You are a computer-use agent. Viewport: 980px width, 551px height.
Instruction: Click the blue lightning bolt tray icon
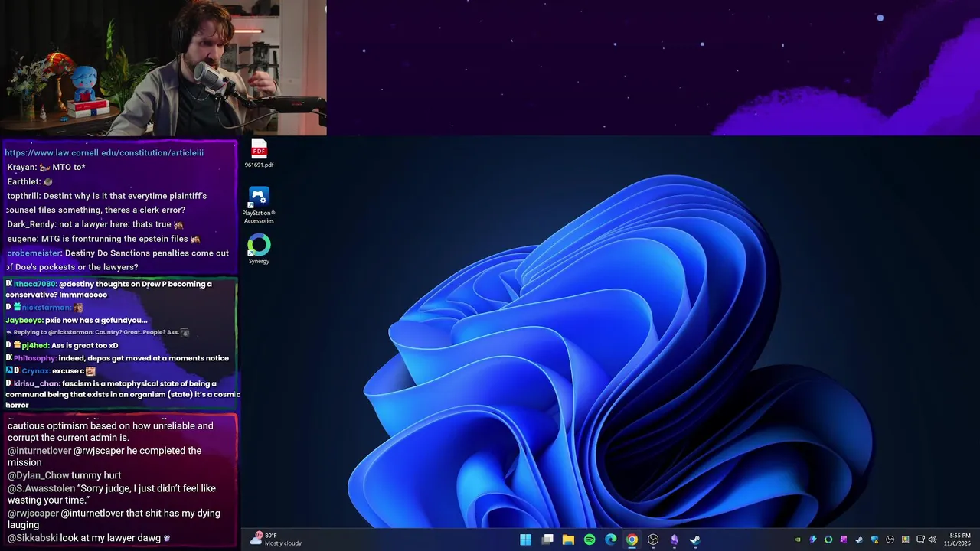813,540
